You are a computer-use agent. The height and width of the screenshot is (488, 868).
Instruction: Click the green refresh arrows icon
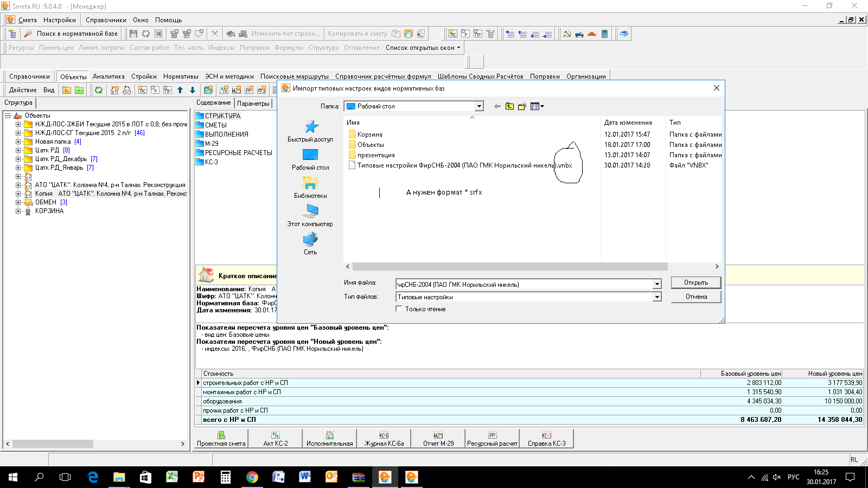(x=99, y=90)
